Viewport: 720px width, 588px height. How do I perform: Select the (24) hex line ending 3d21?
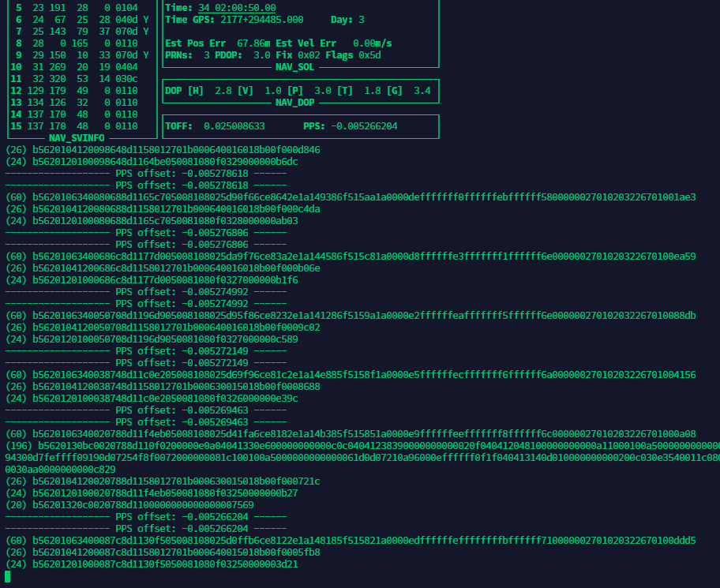[x=152, y=564]
